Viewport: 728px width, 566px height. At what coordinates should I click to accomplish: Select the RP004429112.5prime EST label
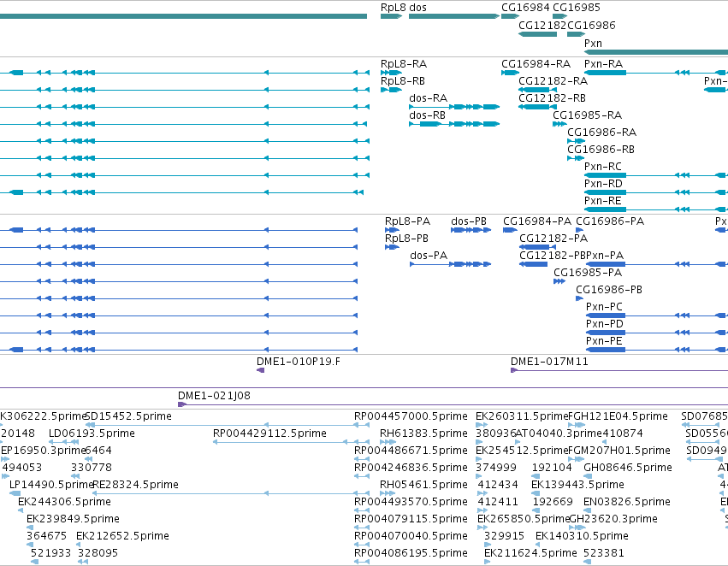tap(269, 433)
